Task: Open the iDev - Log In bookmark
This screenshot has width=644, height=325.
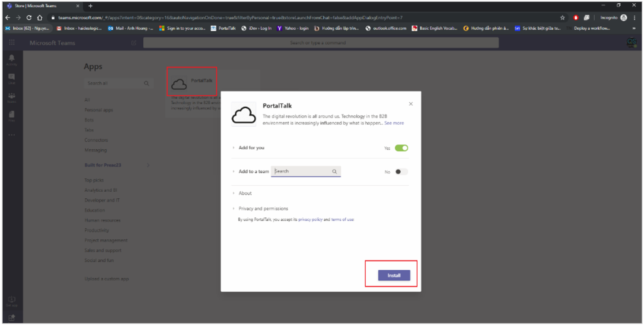Action: [257, 28]
